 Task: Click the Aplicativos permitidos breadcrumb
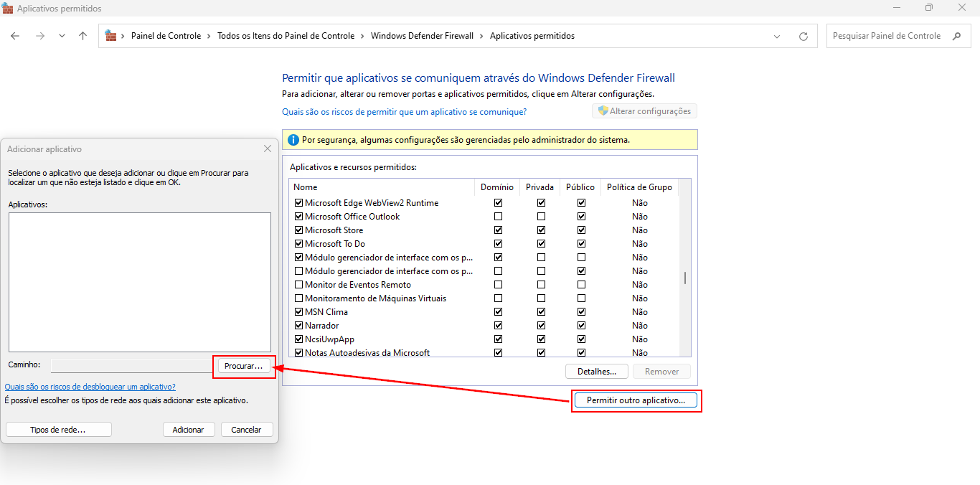tap(532, 36)
